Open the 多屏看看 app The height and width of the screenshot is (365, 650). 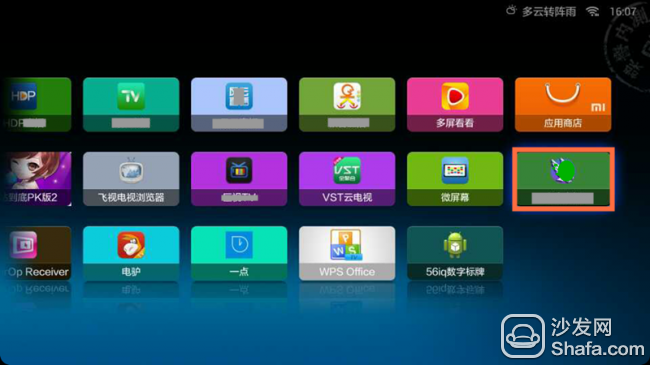click(455, 105)
